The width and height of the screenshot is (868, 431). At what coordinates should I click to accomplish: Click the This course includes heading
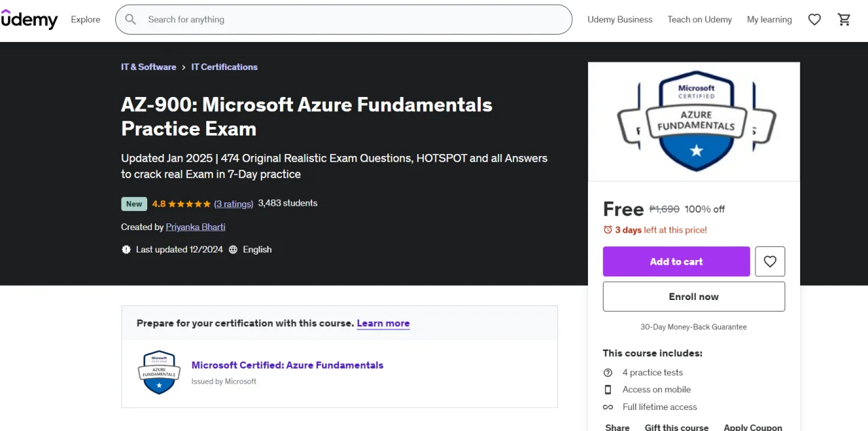(x=653, y=353)
